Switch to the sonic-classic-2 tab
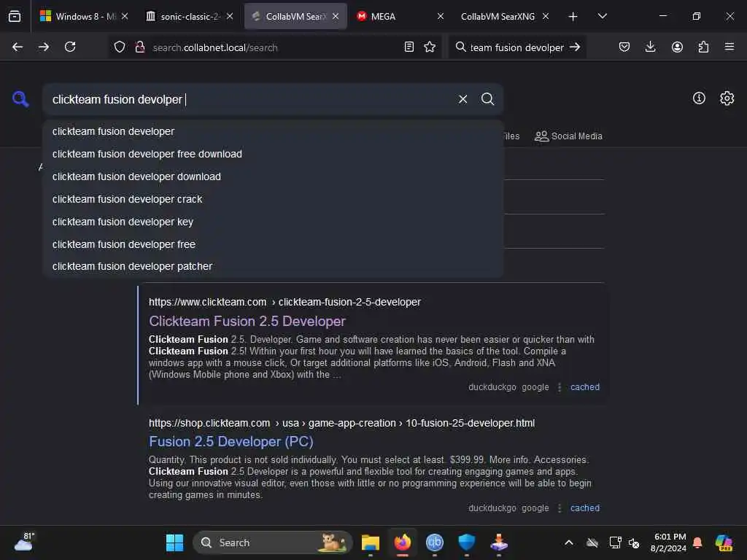Screen dimensions: 747x560 pos(189,16)
